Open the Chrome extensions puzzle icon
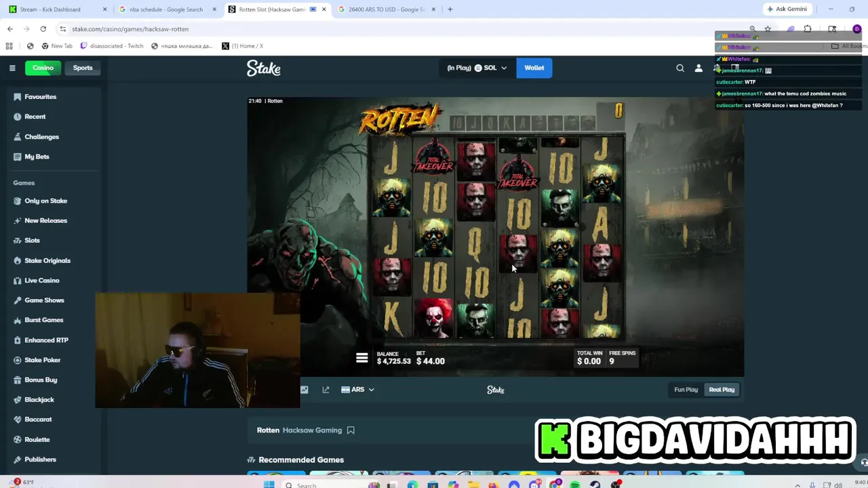 (x=808, y=29)
